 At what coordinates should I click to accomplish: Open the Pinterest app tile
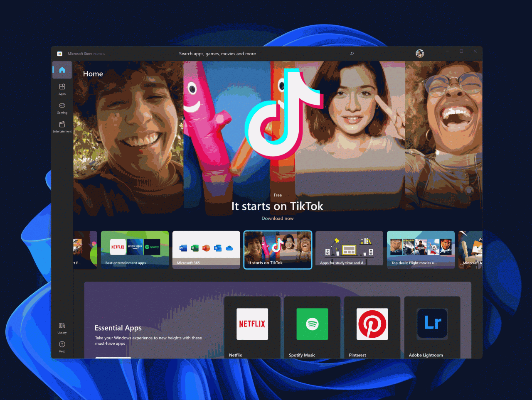tap(372, 327)
